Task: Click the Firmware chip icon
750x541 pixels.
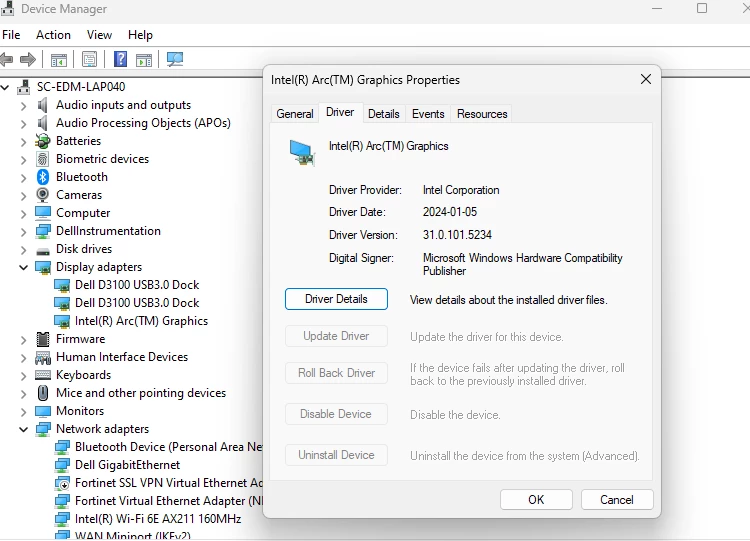Action: 43,339
